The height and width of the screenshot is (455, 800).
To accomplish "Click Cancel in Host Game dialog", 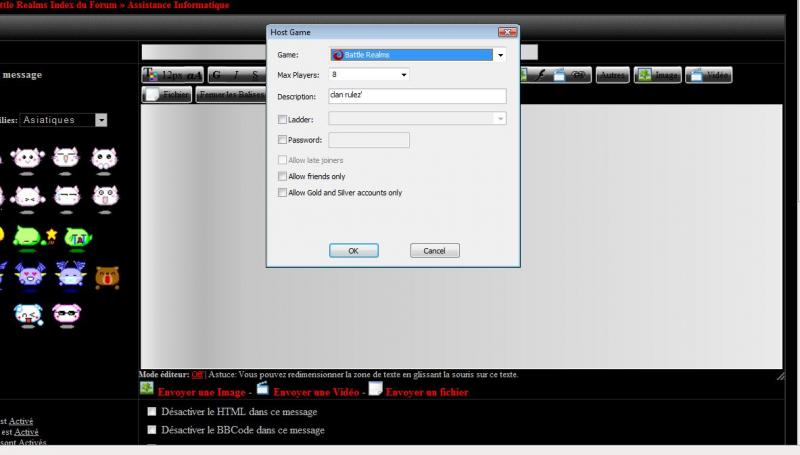I will pyautogui.click(x=435, y=250).
